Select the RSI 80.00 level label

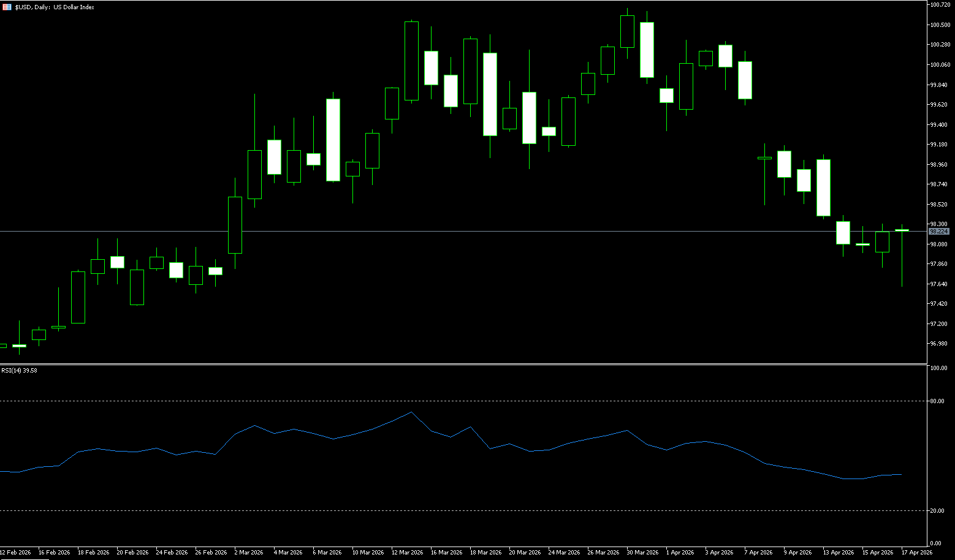(x=937, y=401)
